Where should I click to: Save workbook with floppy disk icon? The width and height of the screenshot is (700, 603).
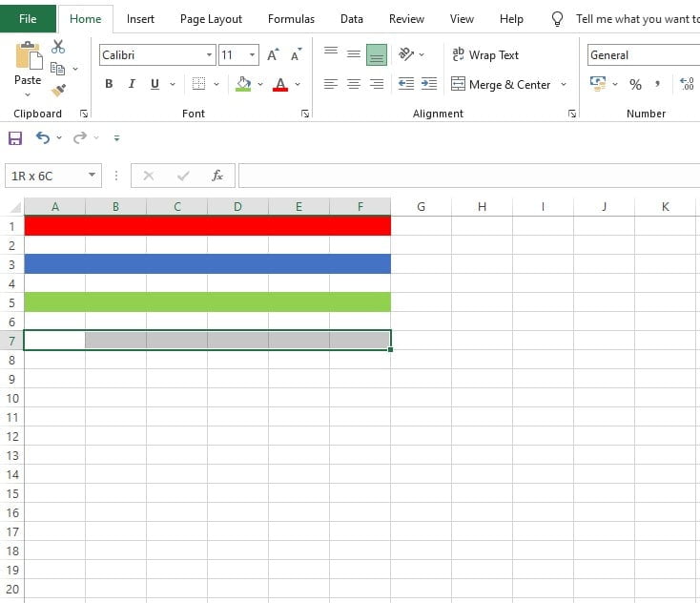(x=15, y=138)
